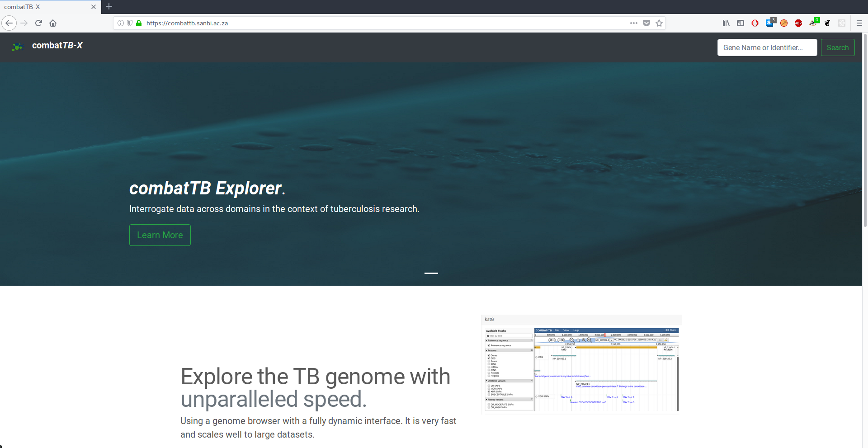Show the Firefox library icon
The height and width of the screenshot is (448, 868).
coord(726,23)
